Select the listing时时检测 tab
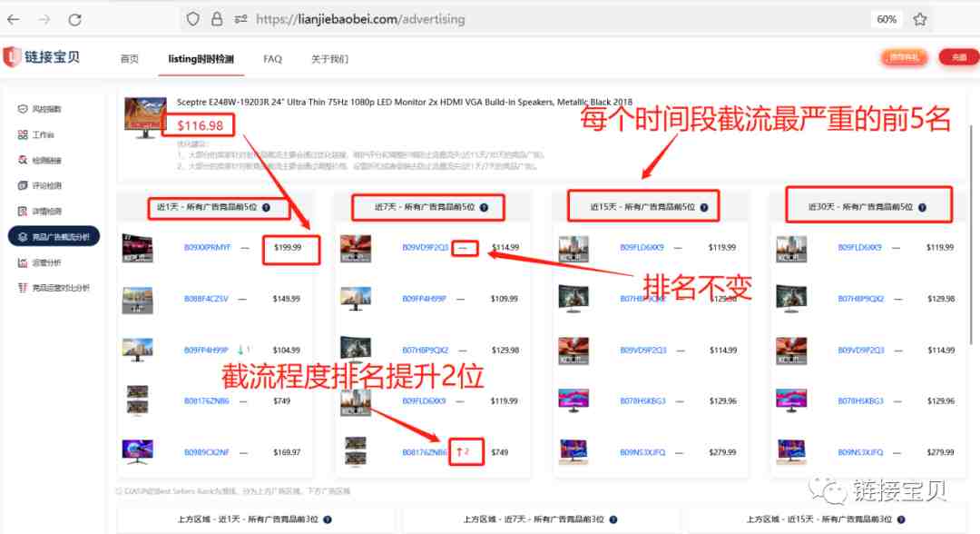 click(x=201, y=59)
